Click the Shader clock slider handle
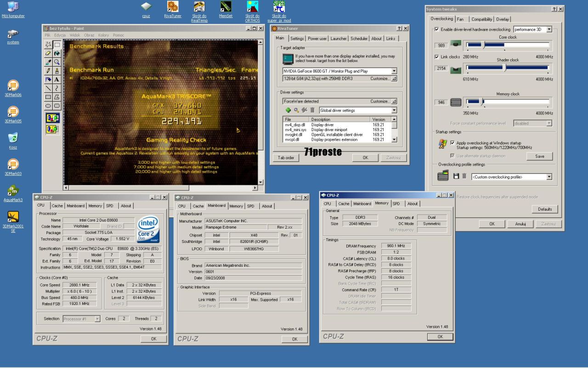This screenshot has height=368, width=588. tap(504, 68)
